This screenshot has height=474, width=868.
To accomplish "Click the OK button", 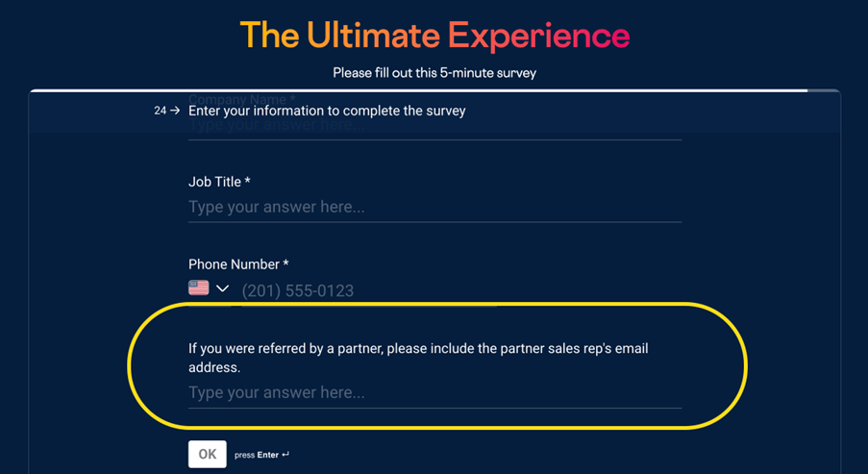I will pyautogui.click(x=207, y=454).
